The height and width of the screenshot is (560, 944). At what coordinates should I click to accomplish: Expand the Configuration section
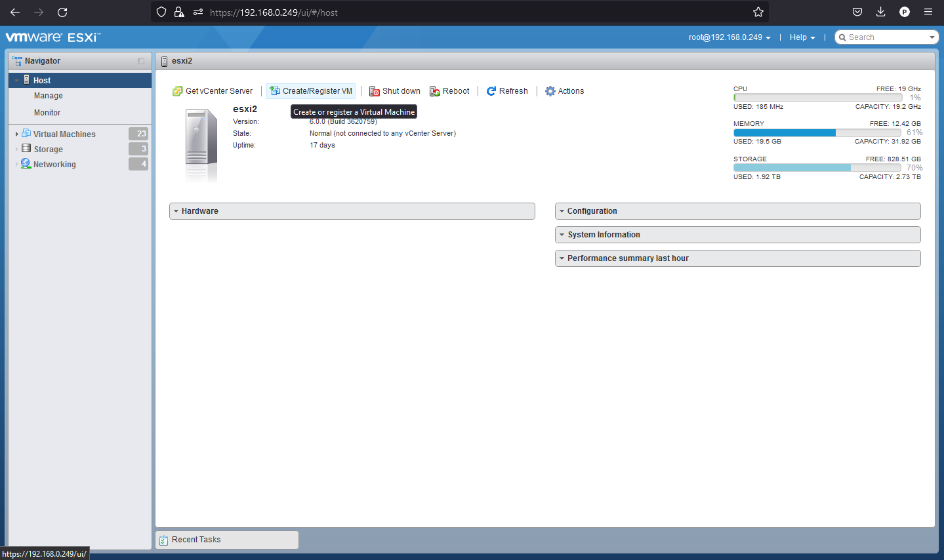(x=738, y=211)
